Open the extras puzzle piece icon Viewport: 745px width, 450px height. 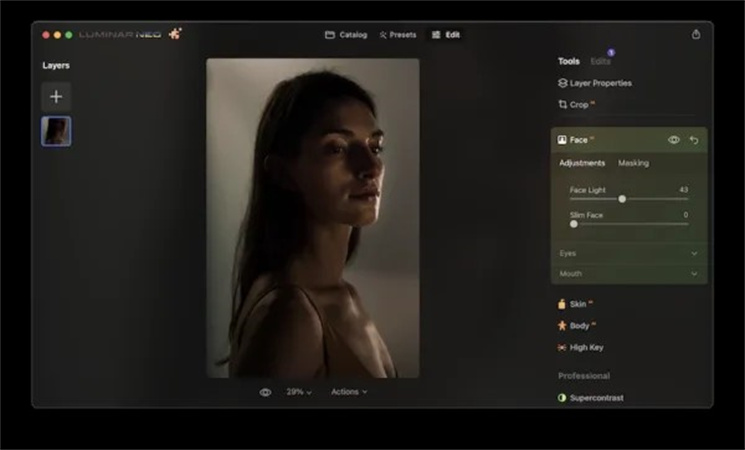175,34
